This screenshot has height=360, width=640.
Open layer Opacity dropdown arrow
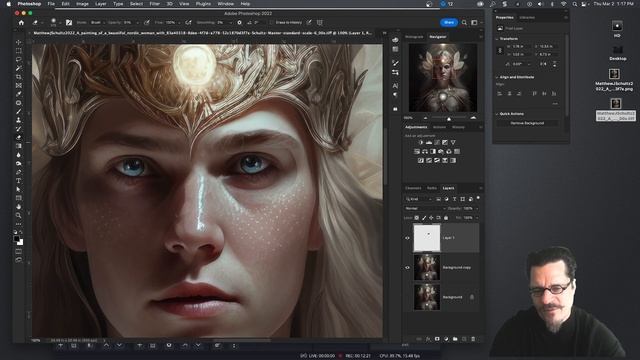pyautogui.click(x=477, y=208)
